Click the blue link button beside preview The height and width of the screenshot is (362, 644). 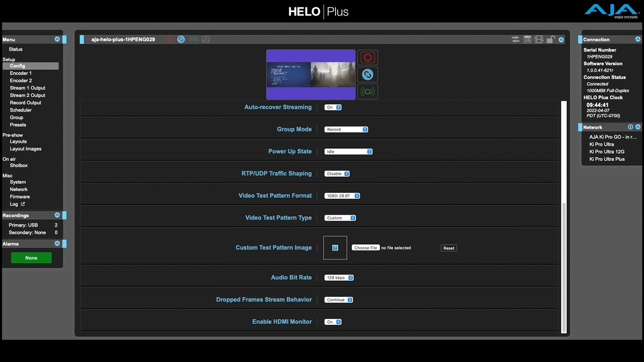[367, 74]
